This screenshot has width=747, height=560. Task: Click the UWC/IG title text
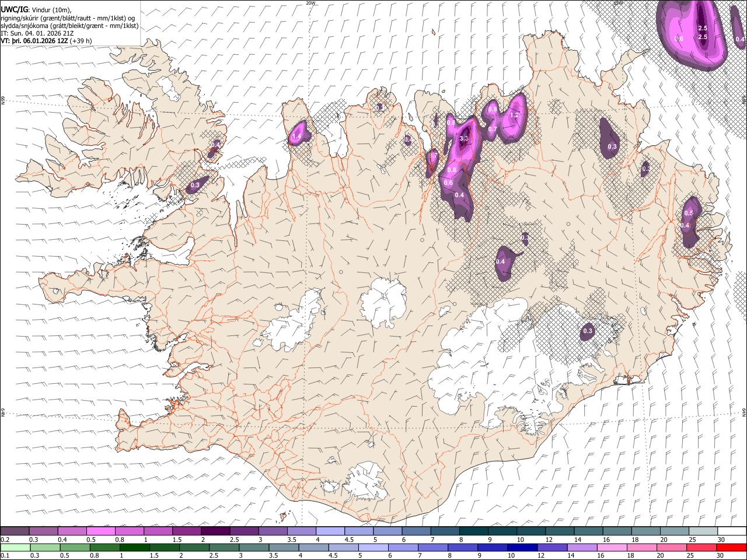(14, 9)
